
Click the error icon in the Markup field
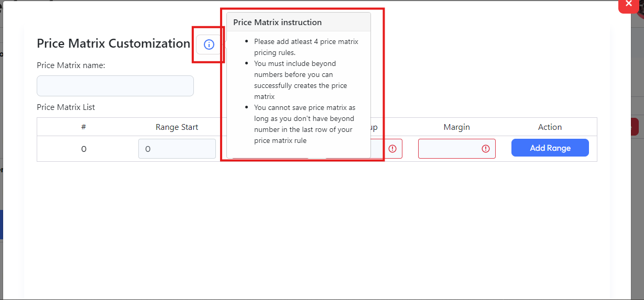[392, 149]
